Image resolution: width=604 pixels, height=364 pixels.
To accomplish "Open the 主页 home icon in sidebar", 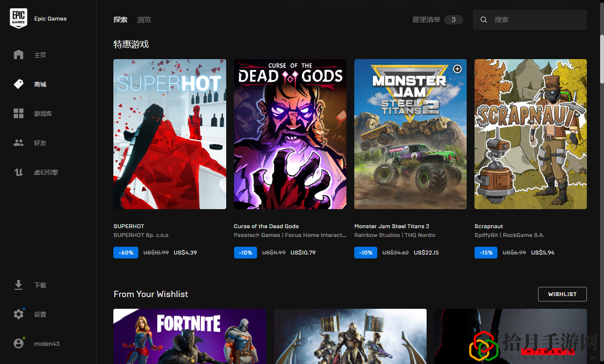I will tap(19, 55).
